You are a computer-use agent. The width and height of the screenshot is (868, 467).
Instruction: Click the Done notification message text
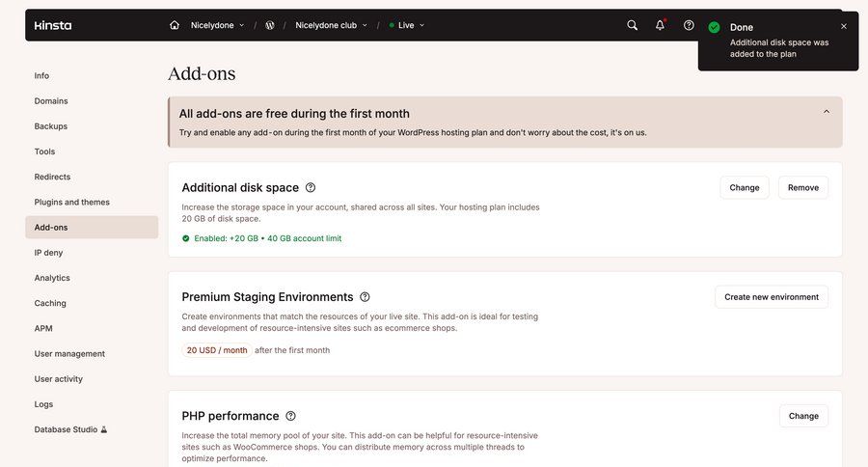tap(779, 48)
